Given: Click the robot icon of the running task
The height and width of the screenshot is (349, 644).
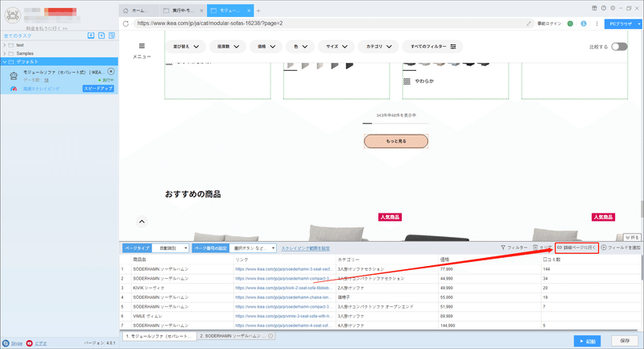Looking at the screenshot, I should point(14,75).
